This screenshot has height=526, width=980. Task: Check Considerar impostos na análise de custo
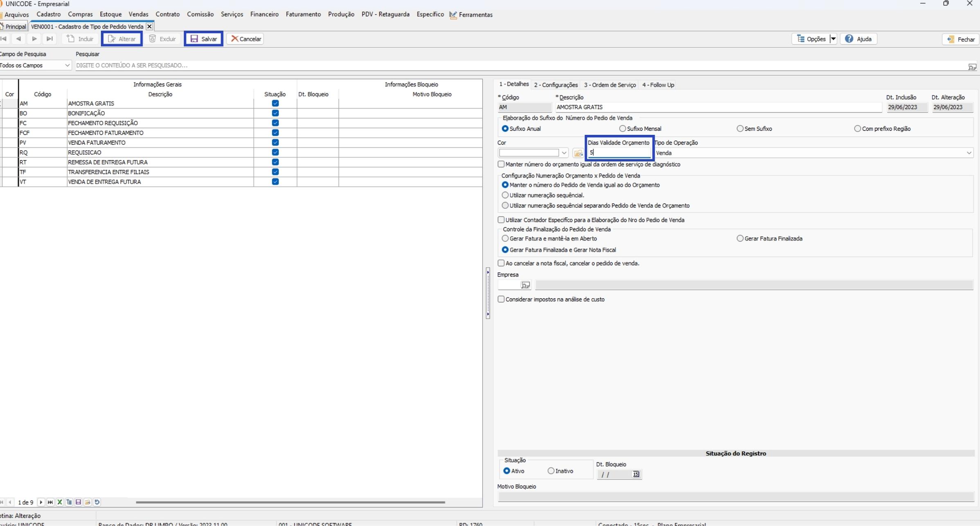click(501, 299)
